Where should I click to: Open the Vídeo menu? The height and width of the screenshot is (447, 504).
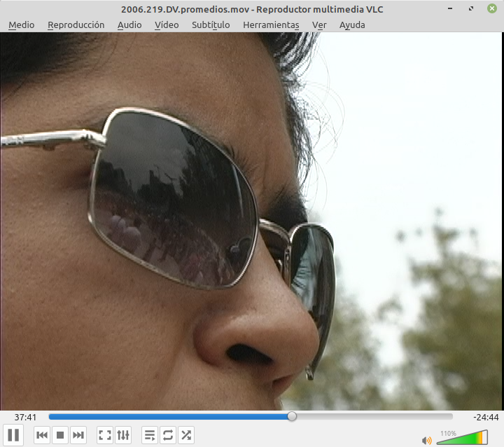coord(167,25)
